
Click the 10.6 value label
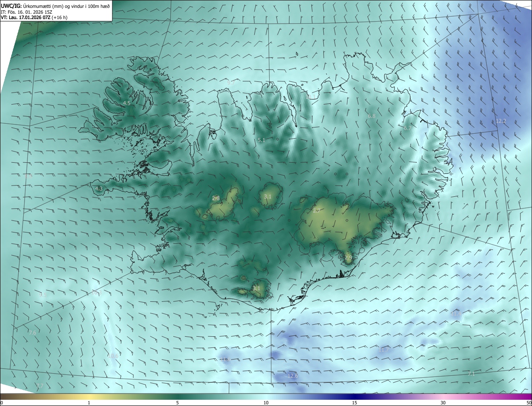113,356
